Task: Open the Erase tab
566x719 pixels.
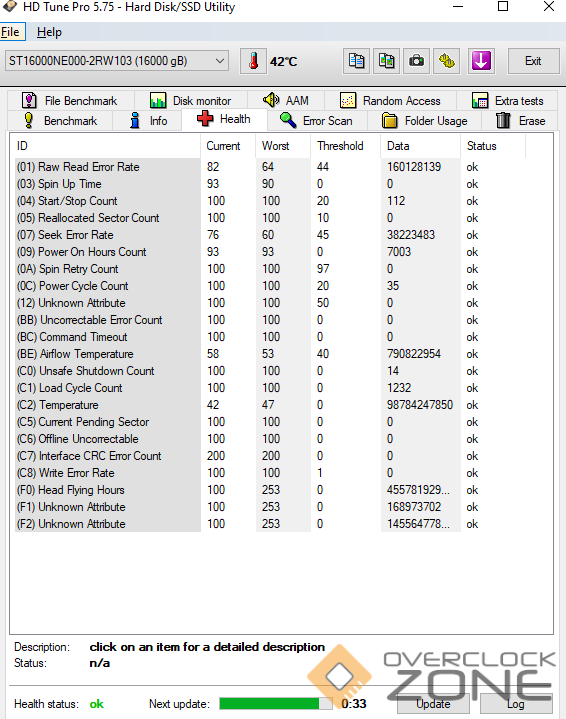Action: point(520,121)
